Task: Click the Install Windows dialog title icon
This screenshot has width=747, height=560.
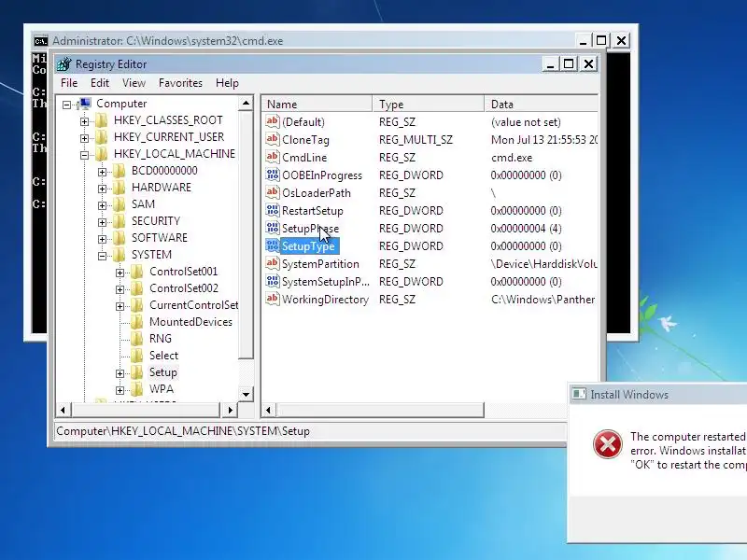Action: point(579,394)
